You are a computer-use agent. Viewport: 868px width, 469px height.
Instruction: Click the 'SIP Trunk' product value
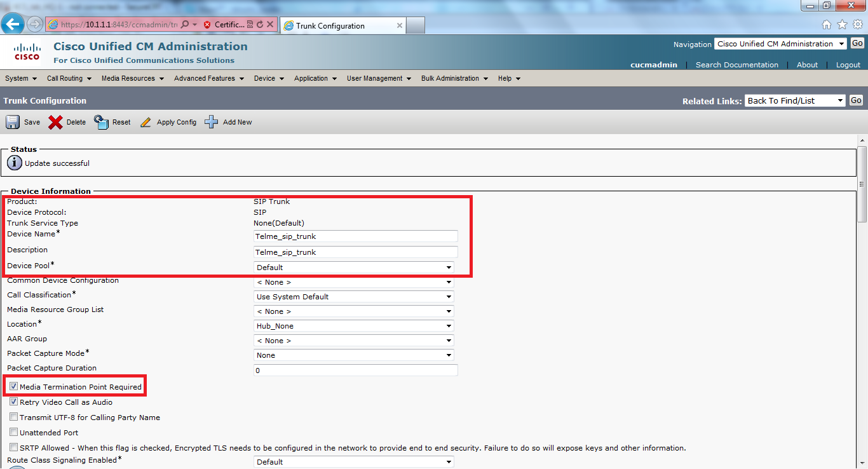click(271, 201)
